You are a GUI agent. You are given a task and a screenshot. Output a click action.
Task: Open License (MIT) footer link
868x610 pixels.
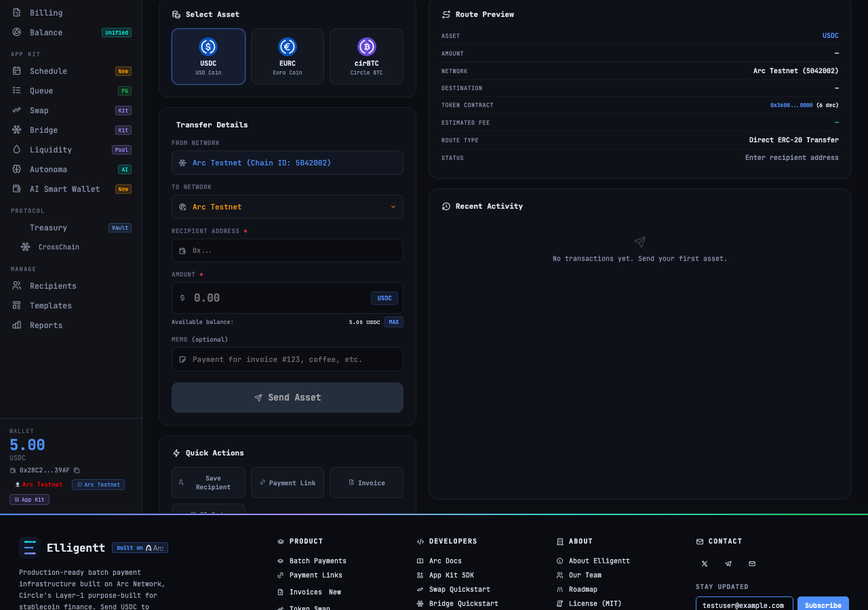[595, 603]
